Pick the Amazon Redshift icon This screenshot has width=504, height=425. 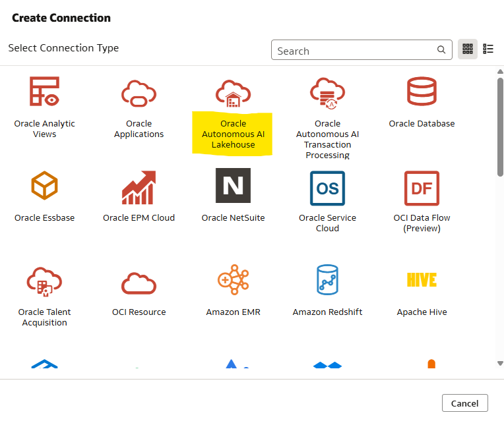[x=327, y=279]
